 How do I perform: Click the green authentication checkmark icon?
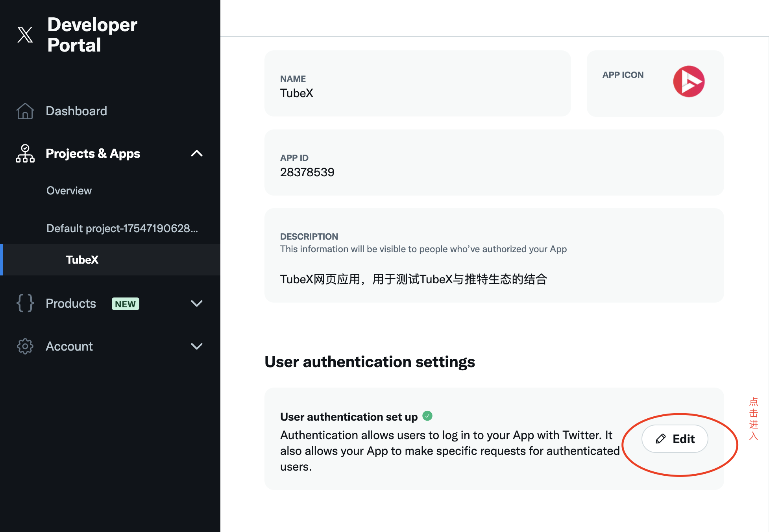click(x=427, y=416)
